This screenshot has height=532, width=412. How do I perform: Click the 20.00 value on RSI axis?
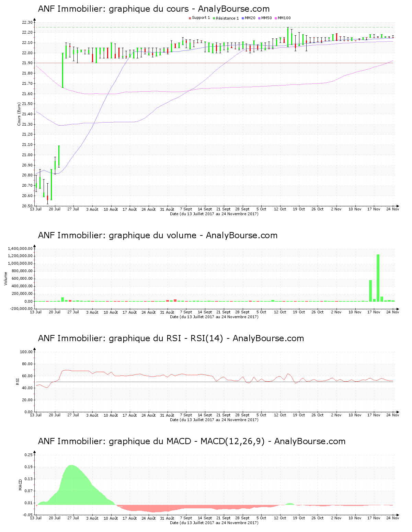tap(27, 400)
